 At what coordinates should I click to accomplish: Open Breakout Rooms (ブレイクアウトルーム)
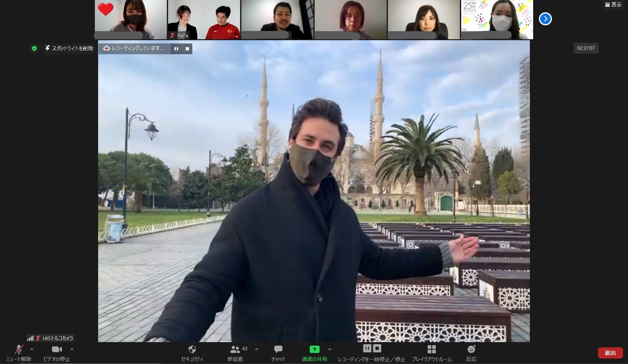[x=432, y=353]
